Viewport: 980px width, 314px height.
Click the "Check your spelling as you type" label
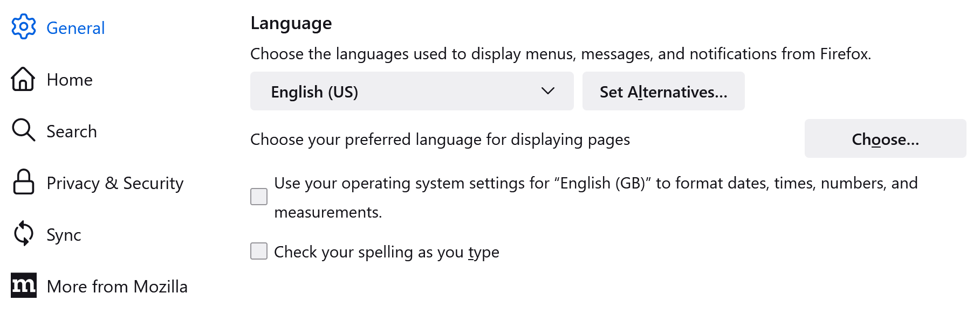(x=386, y=252)
